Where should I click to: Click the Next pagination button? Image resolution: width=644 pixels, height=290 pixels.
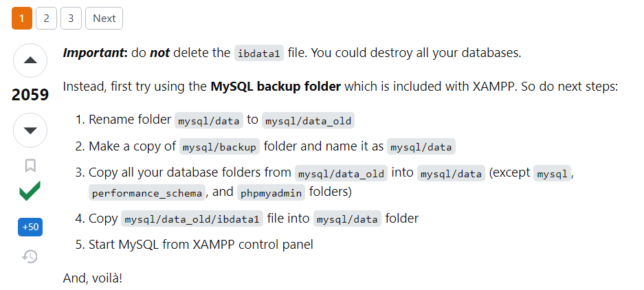point(104,19)
